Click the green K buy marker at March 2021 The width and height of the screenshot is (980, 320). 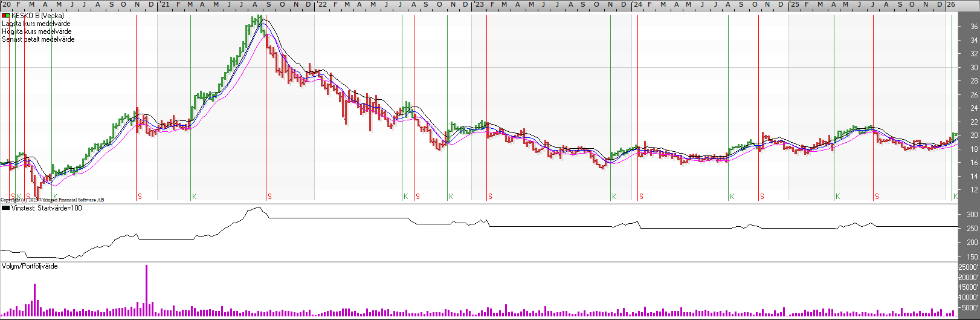point(194,197)
